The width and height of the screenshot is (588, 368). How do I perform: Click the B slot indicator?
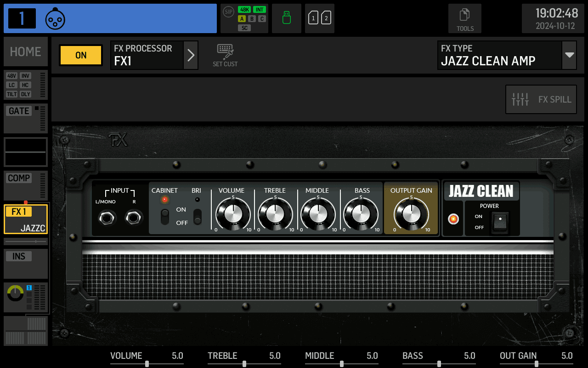point(252,19)
